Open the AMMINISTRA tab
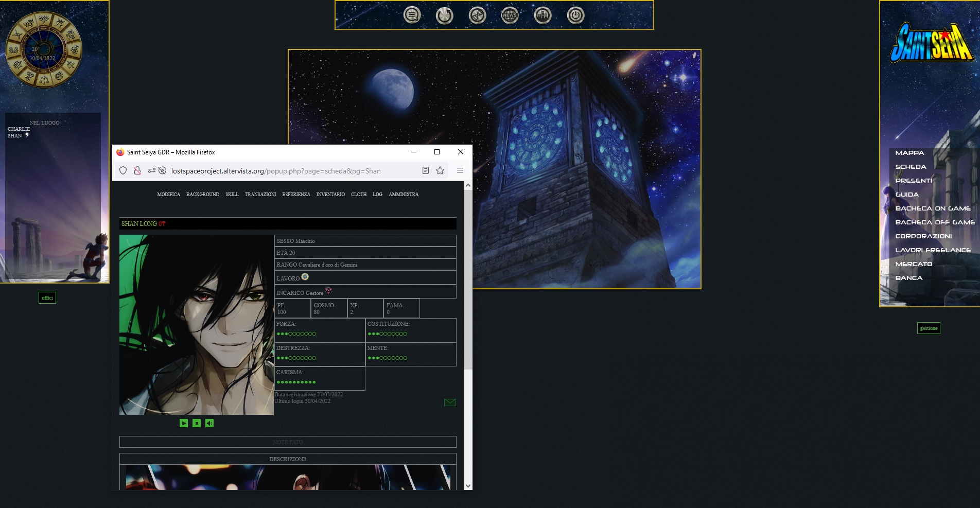Viewport: 980px width, 508px height. click(404, 195)
